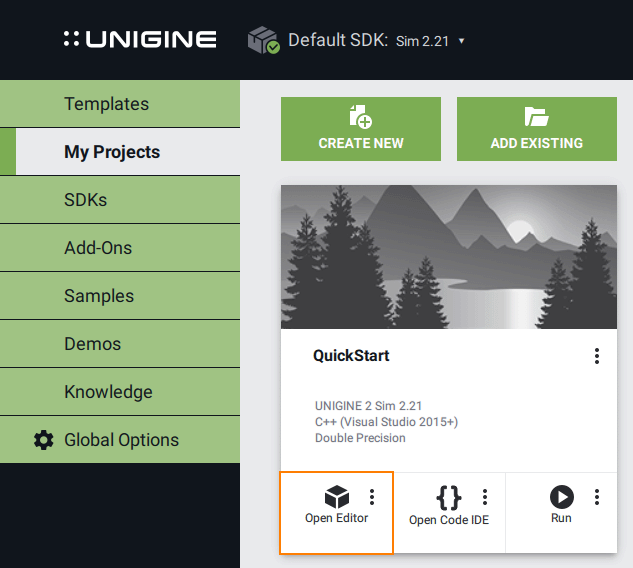Switch to the Samples tab
Image resolution: width=633 pixels, height=568 pixels.
tap(120, 296)
